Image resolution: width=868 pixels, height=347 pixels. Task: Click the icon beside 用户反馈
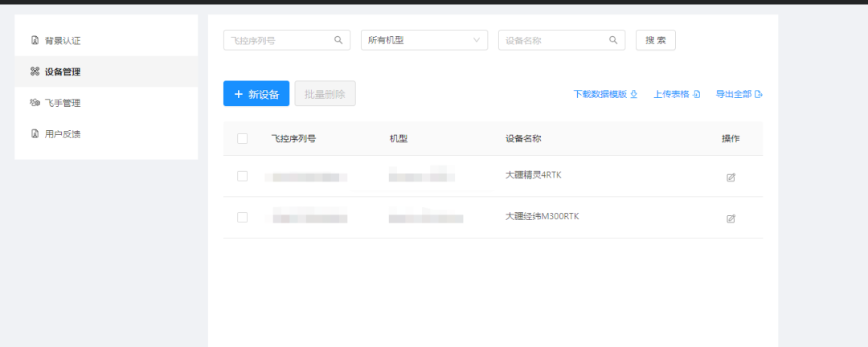35,134
